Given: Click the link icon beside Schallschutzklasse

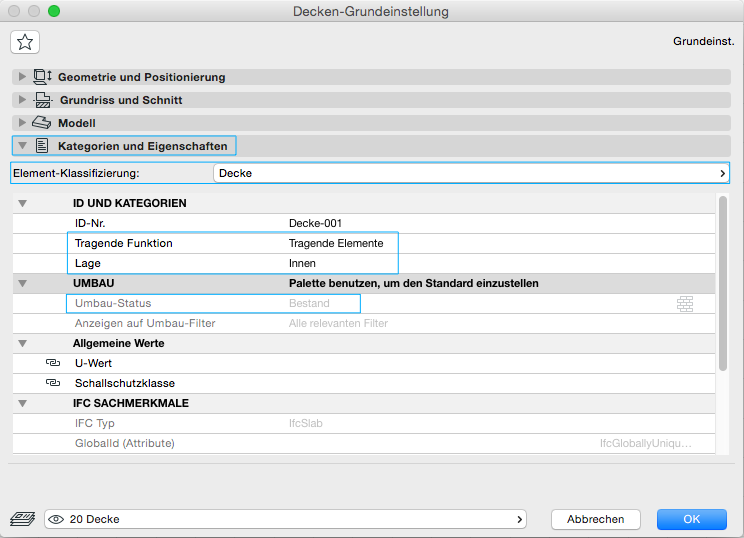Looking at the screenshot, I should click(x=53, y=383).
